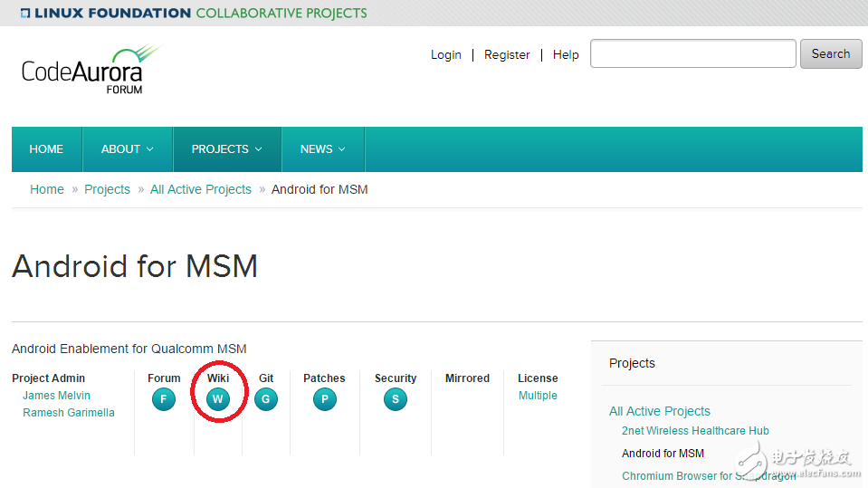Go to HOME in navigation bar
This screenshot has width=868, height=488.
pyautogui.click(x=46, y=149)
